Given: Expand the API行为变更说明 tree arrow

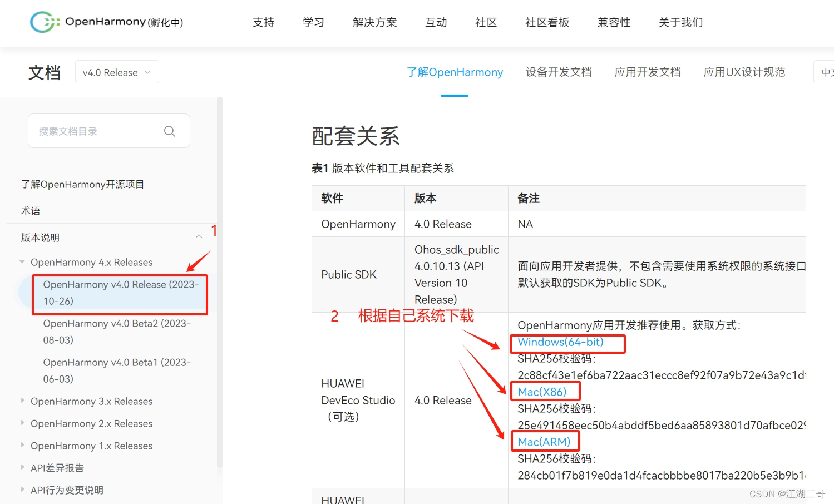Looking at the screenshot, I should click(22, 490).
